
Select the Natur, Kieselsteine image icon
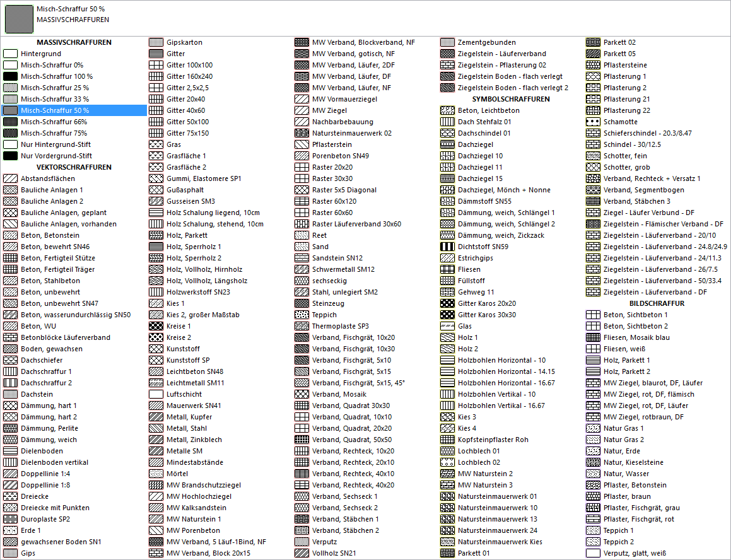(x=593, y=462)
